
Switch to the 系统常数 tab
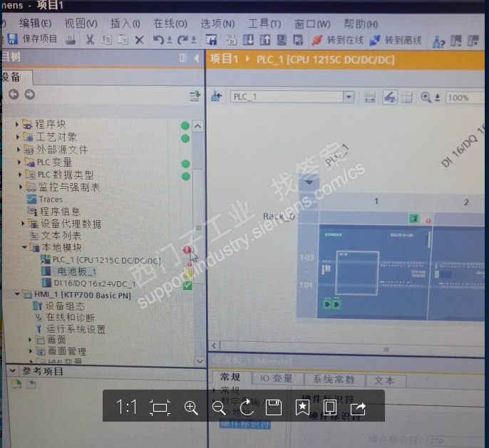pyautogui.click(x=334, y=380)
